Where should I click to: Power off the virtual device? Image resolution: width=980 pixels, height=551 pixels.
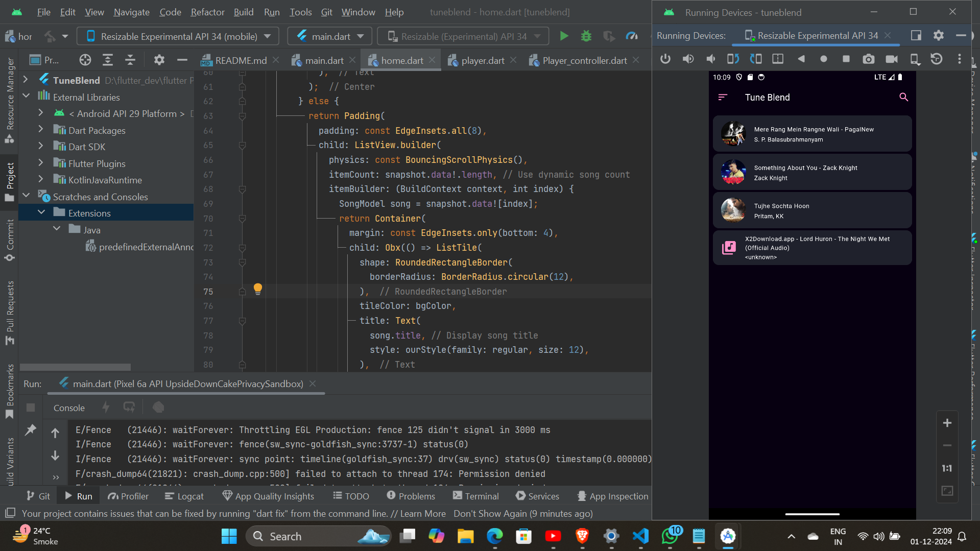point(665,59)
